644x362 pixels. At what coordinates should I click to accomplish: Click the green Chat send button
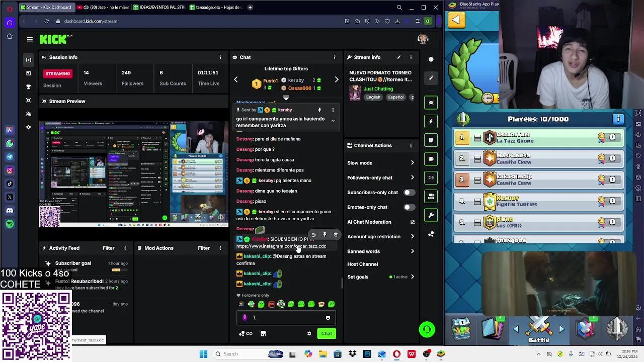[327, 334]
